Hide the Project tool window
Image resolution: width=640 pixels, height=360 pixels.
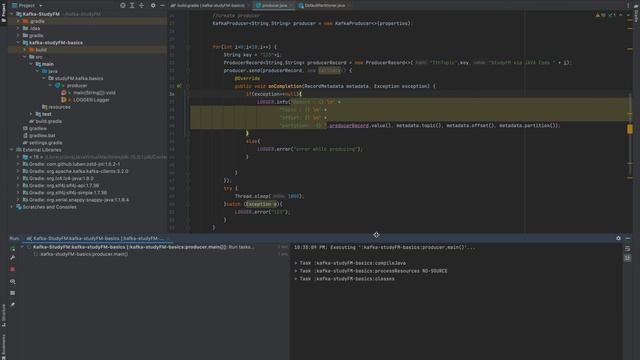[162, 5]
